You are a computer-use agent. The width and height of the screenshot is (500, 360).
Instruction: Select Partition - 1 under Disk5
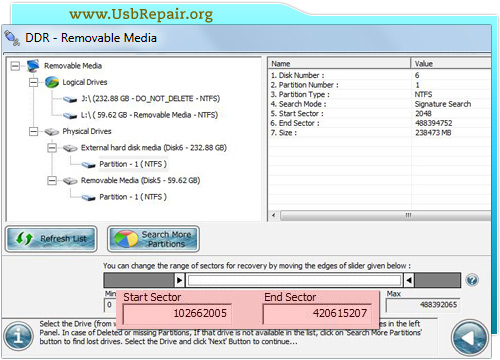pos(133,197)
